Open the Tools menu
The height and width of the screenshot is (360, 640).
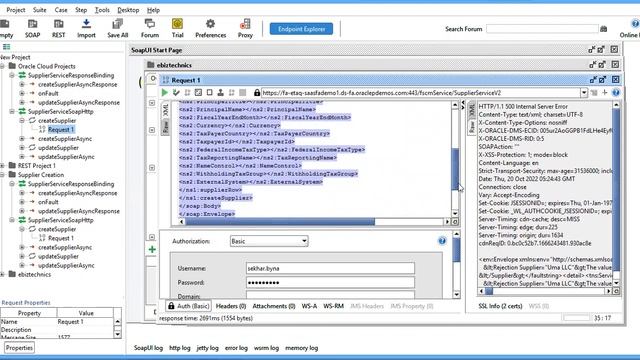pyautogui.click(x=102, y=10)
